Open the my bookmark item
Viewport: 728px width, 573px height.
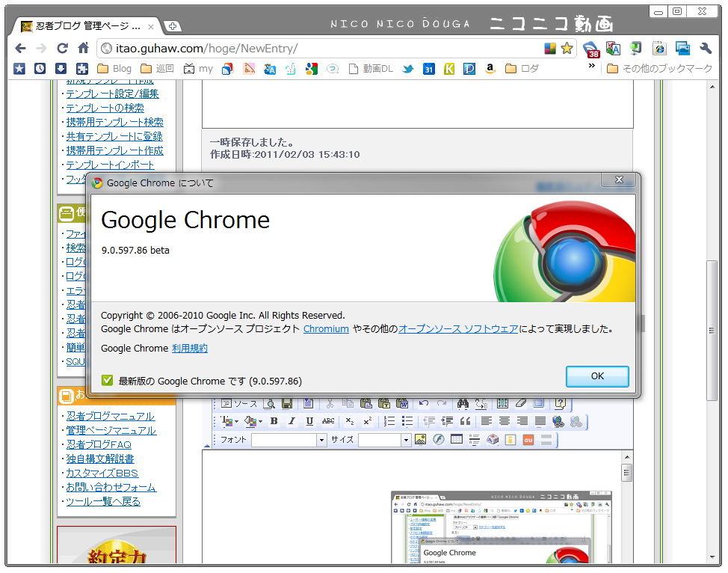click(198, 69)
